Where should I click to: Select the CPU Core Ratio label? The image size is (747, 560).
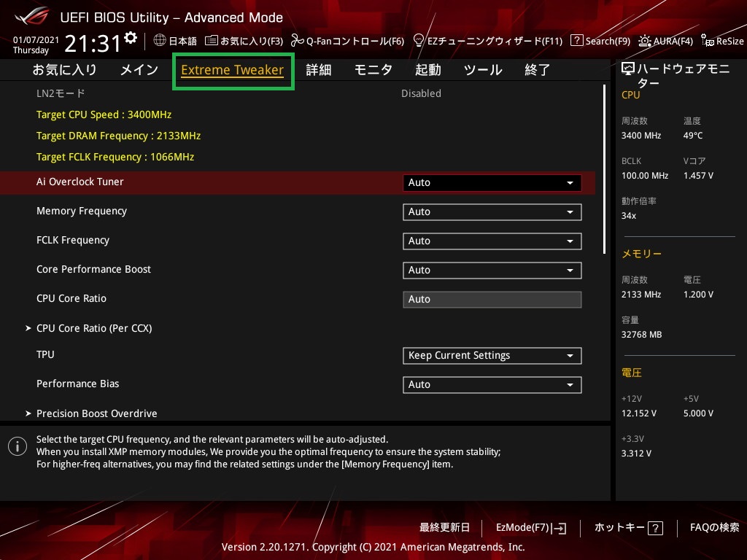pos(71,298)
